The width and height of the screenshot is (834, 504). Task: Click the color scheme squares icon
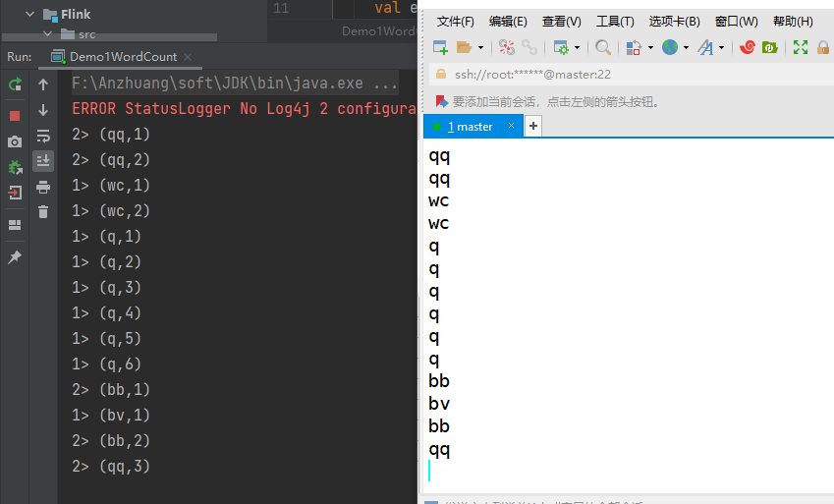pyautogui.click(x=634, y=47)
